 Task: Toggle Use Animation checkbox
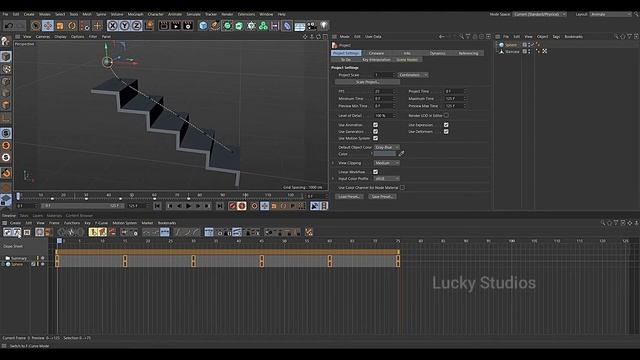pos(376,125)
